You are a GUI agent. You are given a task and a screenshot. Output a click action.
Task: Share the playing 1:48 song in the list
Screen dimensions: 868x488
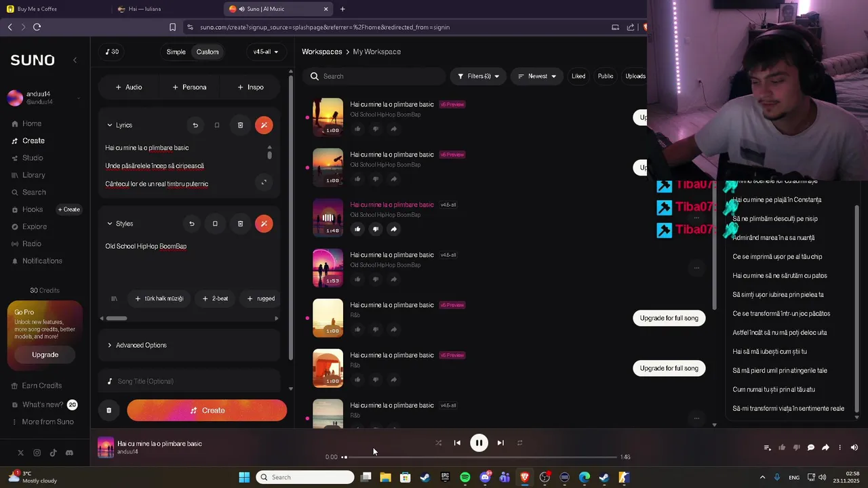[393, 229]
